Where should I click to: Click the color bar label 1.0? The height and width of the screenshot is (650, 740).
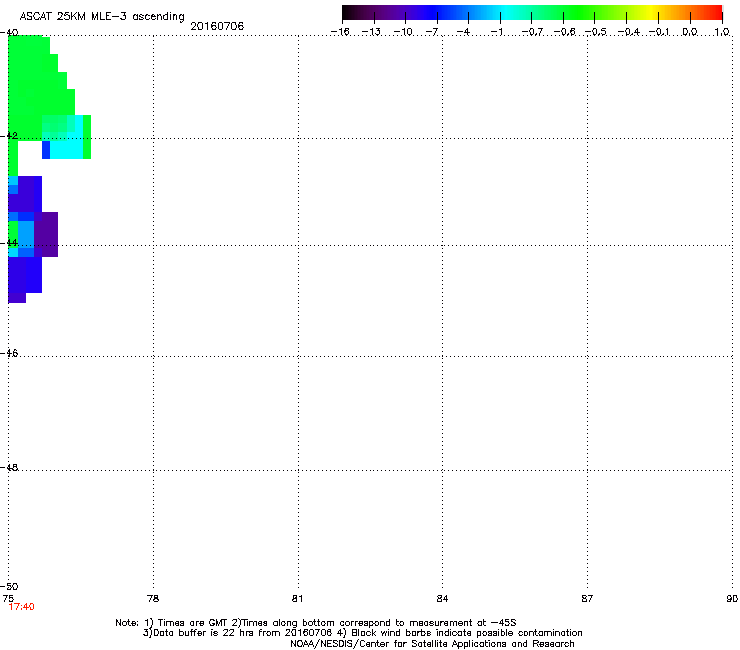tap(722, 32)
